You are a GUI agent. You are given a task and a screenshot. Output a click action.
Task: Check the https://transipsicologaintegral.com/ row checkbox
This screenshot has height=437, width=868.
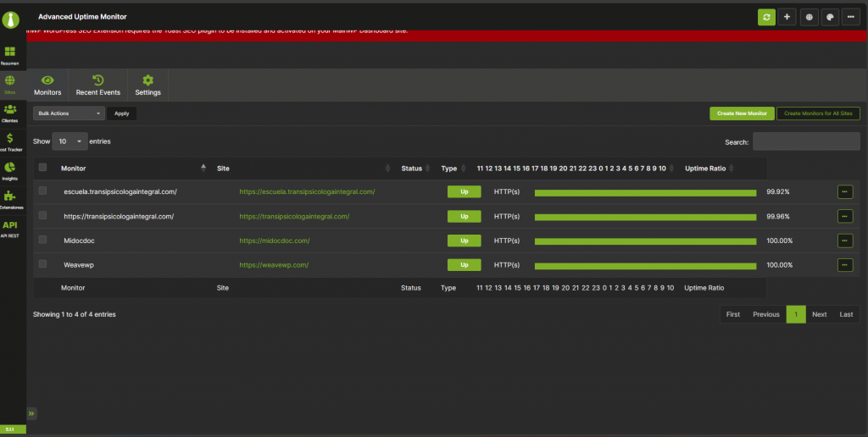point(42,215)
